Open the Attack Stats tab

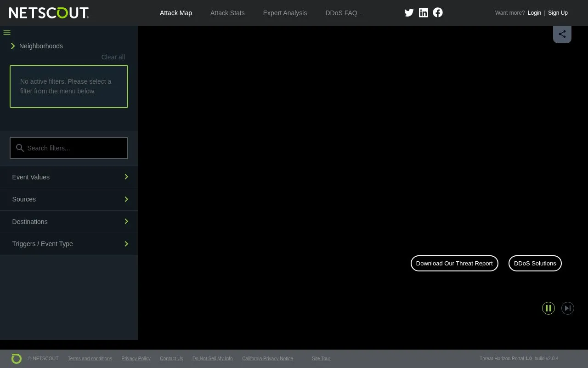(227, 13)
